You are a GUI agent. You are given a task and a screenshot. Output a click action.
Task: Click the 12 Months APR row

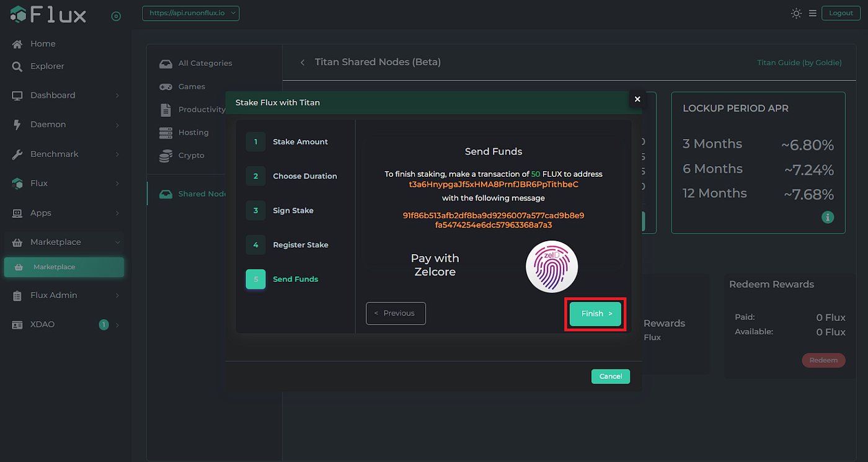758,193
